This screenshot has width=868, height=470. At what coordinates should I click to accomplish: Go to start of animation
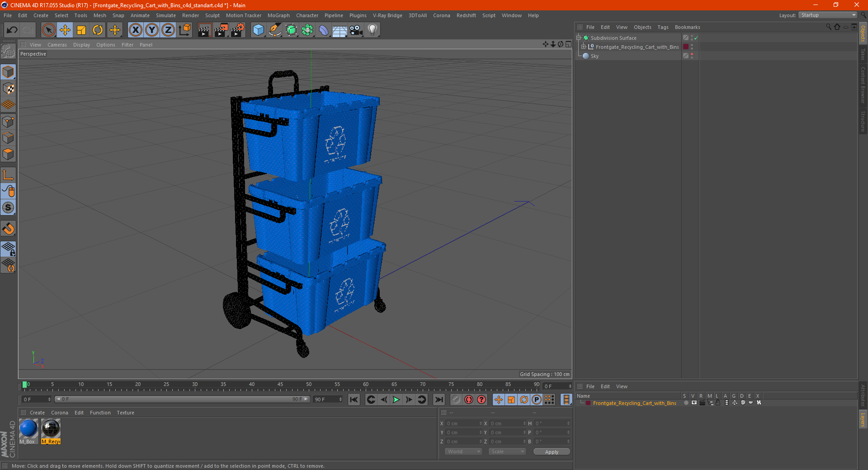(x=354, y=399)
